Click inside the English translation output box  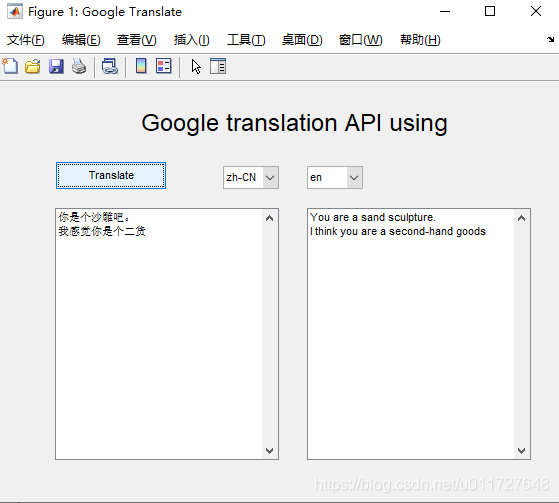pos(411,334)
